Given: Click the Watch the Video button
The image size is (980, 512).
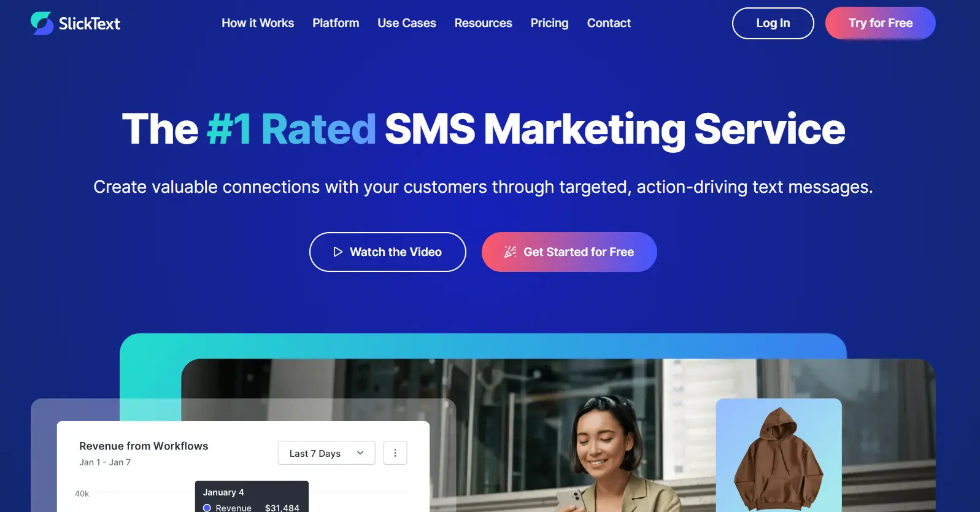Looking at the screenshot, I should [388, 252].
